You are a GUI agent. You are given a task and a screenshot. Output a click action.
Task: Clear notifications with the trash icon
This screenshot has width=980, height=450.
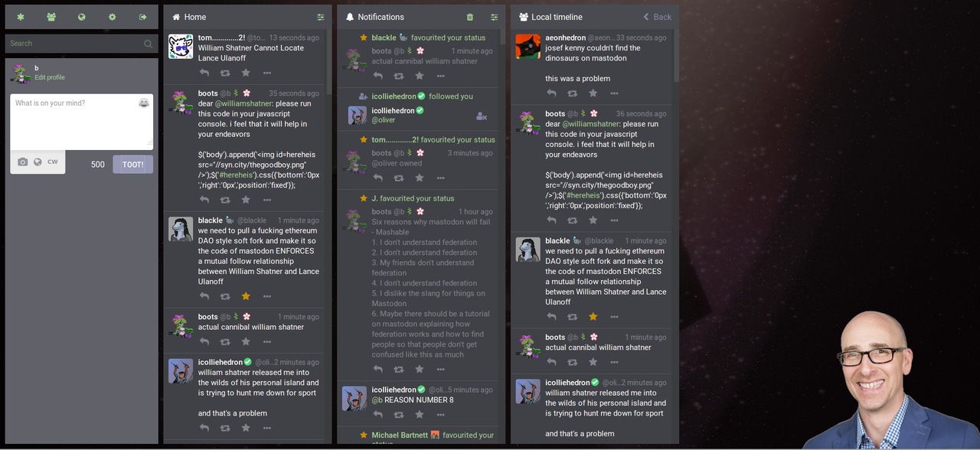[469, 17]
